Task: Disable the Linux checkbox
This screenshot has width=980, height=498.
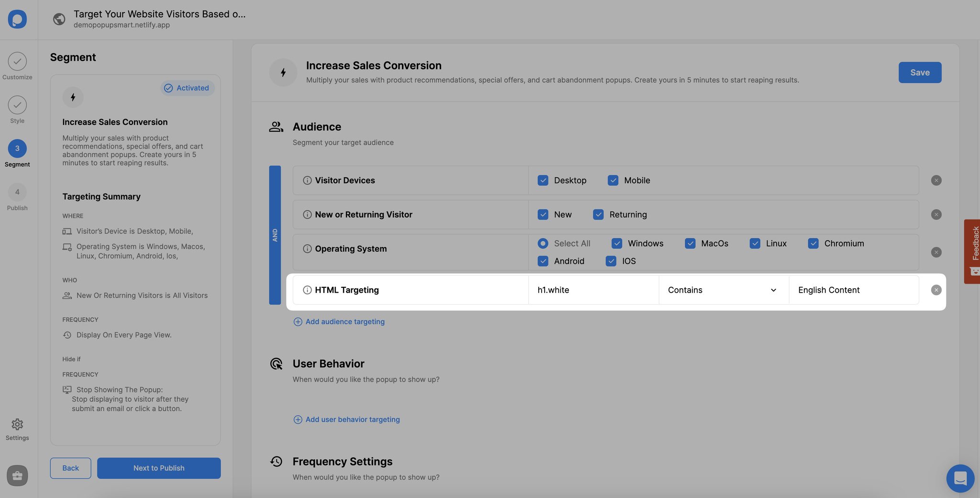Action: 755,243
